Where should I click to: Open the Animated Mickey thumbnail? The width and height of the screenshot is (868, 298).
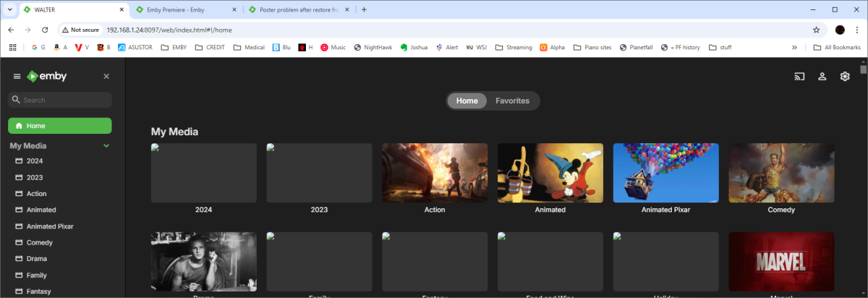point(550,173)
